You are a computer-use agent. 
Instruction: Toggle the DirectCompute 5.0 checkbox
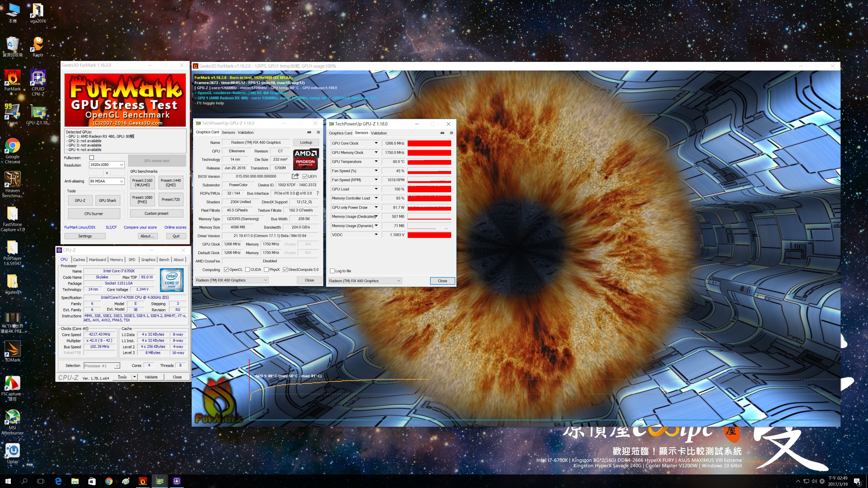(x=285, y=270)
